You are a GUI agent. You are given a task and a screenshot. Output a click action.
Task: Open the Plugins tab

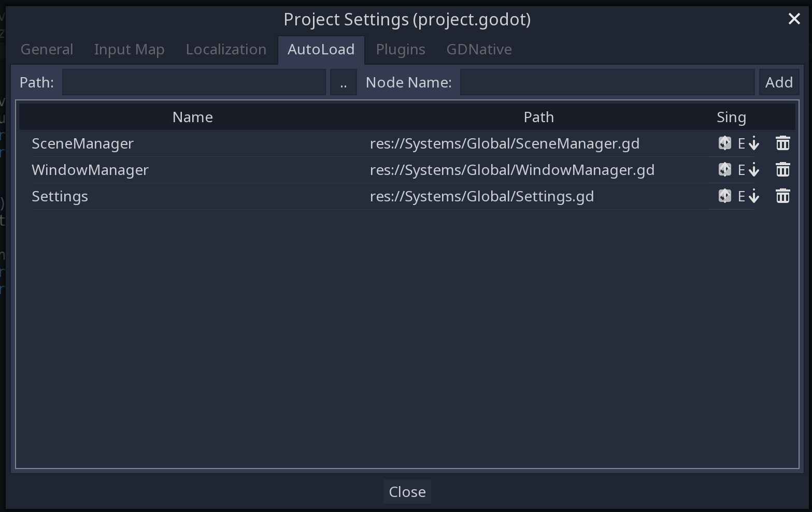[400, 49]
